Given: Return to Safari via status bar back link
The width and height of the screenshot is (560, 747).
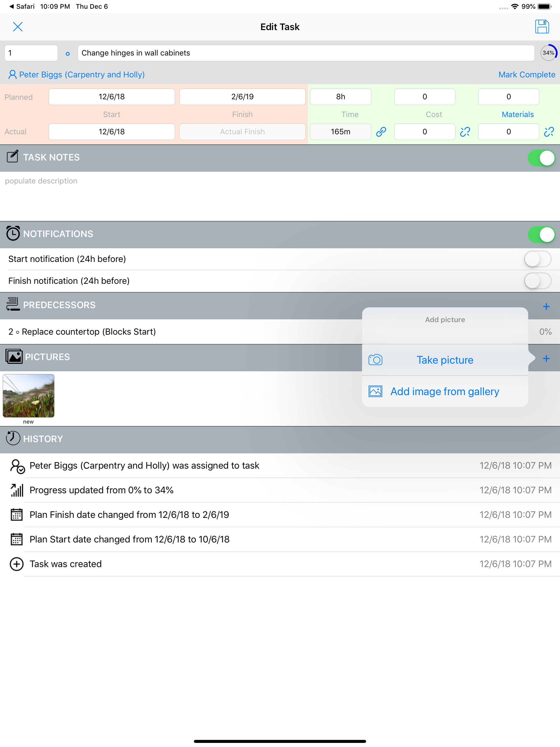Looking at the screenshot, I should [22, 6].
